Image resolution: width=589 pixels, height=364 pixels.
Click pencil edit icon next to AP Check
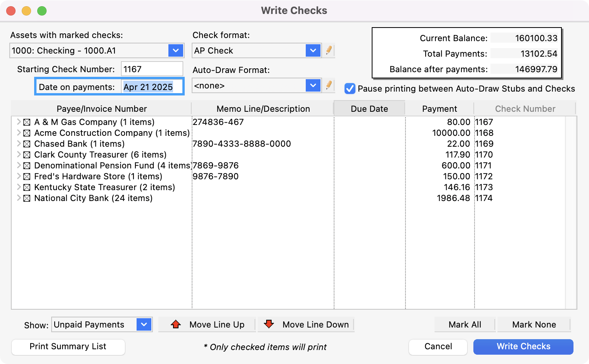tap(329, 50)
